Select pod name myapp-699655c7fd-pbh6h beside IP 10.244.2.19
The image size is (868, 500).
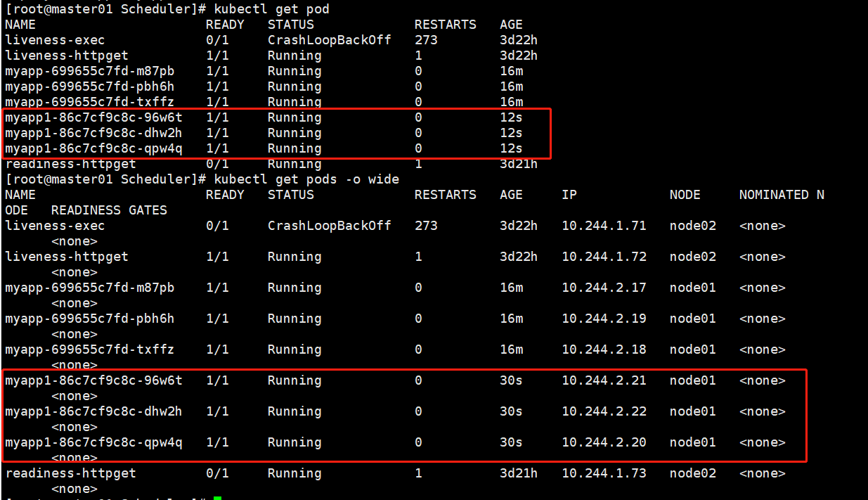[x=89, y=319]
